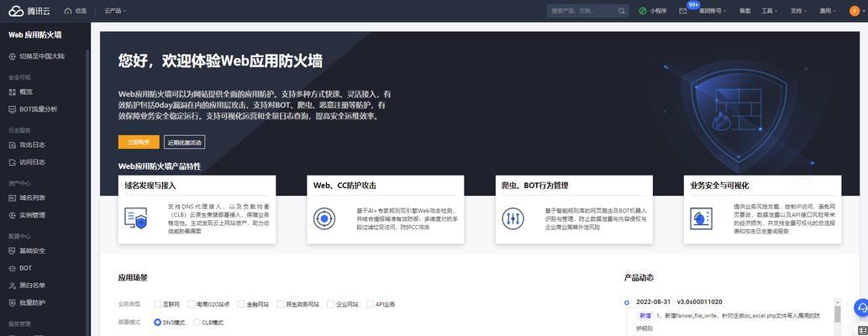The height and width of the screenshot is (336, 868).
Task: Open 攻击日志 in the sidebar
Action: [x=32, y=144]
